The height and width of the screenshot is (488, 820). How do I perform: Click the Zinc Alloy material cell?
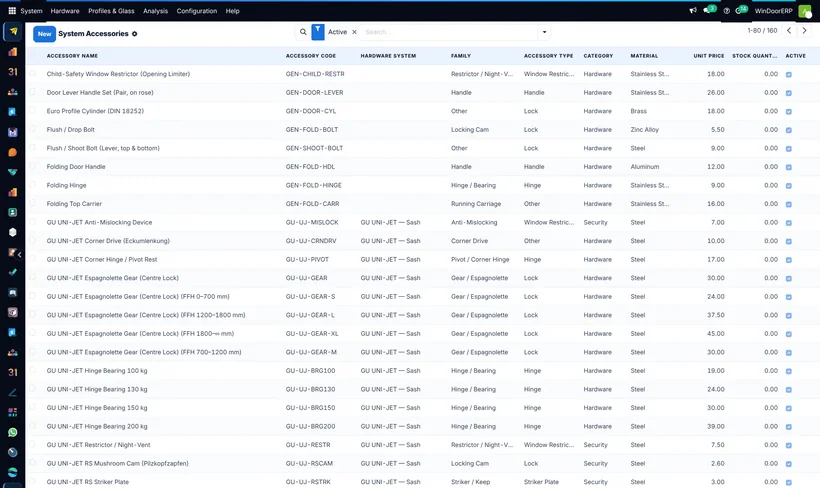tap(644, 130)
